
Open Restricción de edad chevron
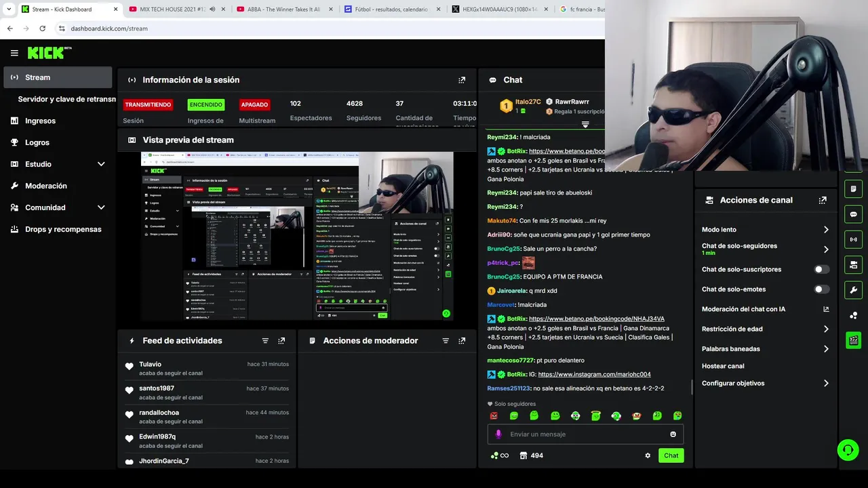tap(826, 329)
